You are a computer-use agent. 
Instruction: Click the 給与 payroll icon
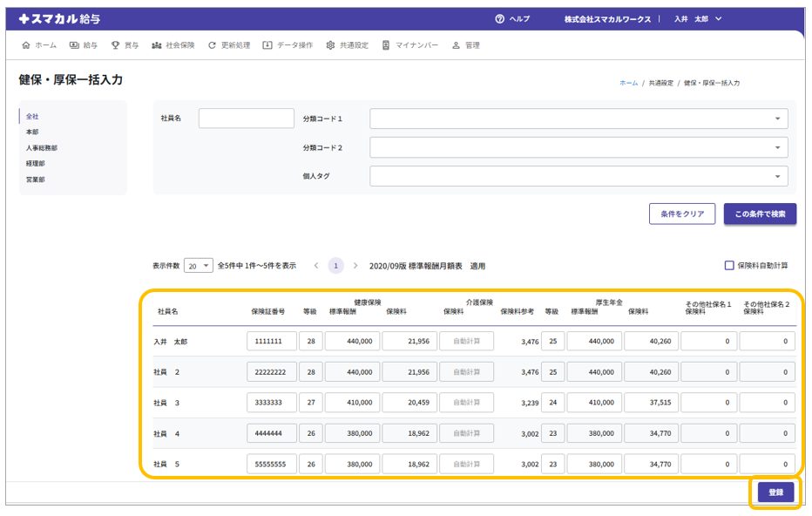[x=74, y=45]
